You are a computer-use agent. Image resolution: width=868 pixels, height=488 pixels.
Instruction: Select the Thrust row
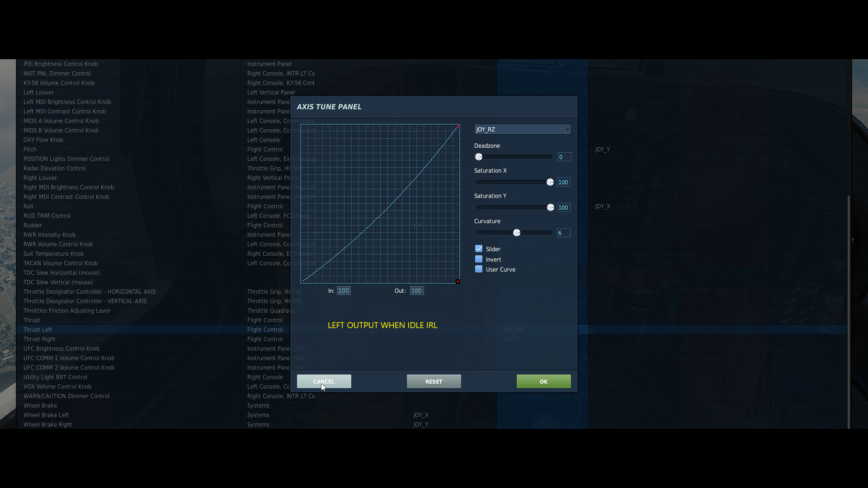431,320
